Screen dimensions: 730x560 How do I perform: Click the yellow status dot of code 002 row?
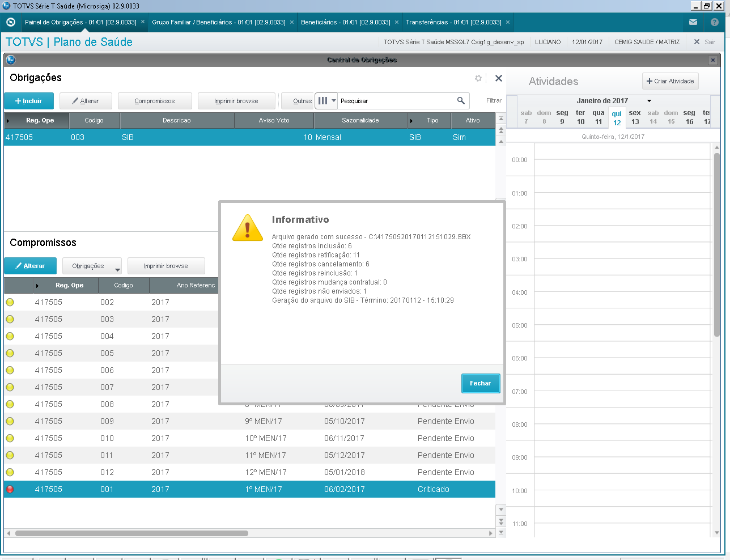(10, 302)
